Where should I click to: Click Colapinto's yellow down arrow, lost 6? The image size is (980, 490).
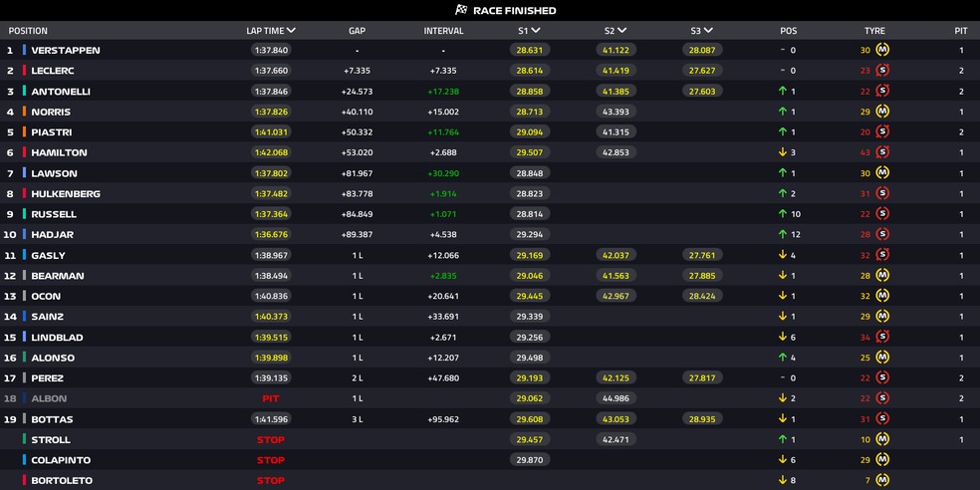(782, 460)
